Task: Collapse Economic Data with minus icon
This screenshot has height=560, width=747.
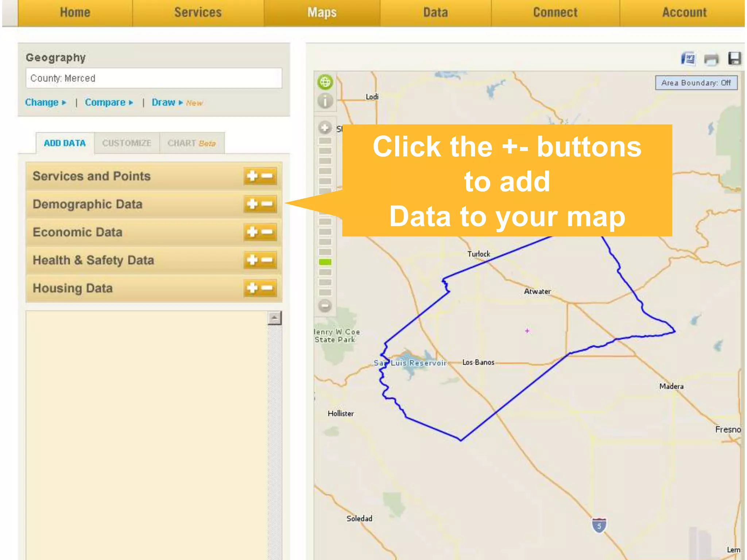Action: pos(267,232)
